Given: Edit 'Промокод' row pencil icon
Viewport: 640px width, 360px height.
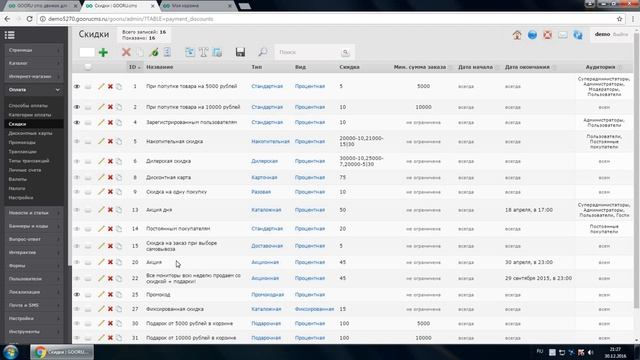Looking at the screenshot, I should (101, 295).
